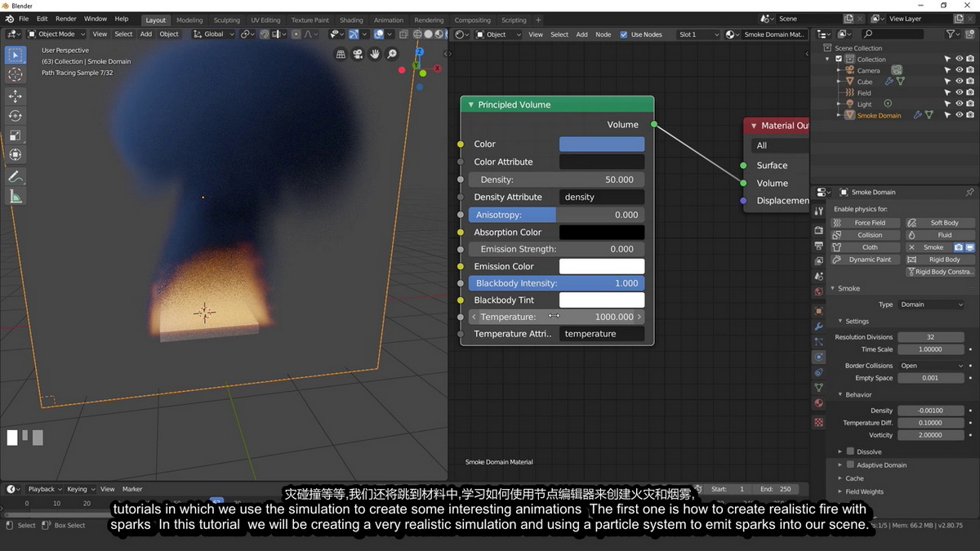Collapse the Principled Volume node

coord(470,104)
